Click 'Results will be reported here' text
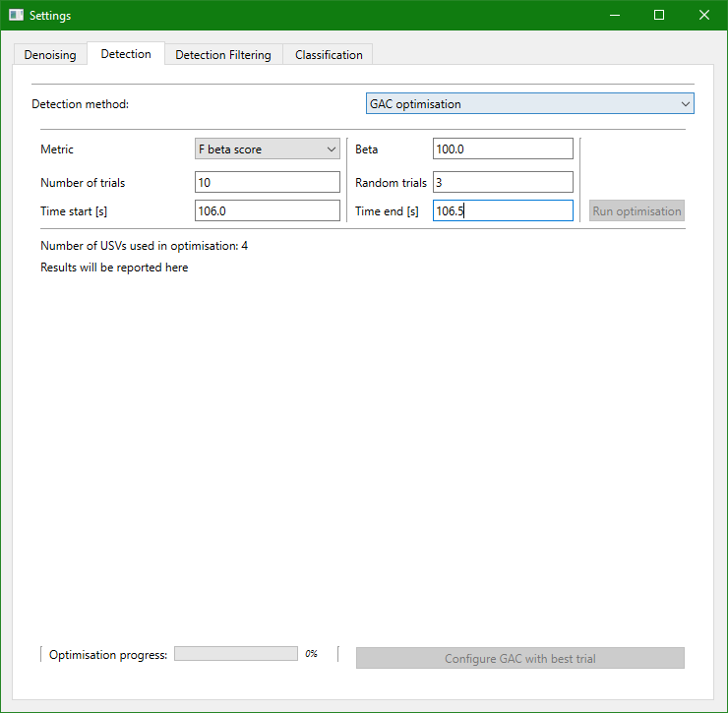The image size is (728, 713). click(x=114, y=267)
